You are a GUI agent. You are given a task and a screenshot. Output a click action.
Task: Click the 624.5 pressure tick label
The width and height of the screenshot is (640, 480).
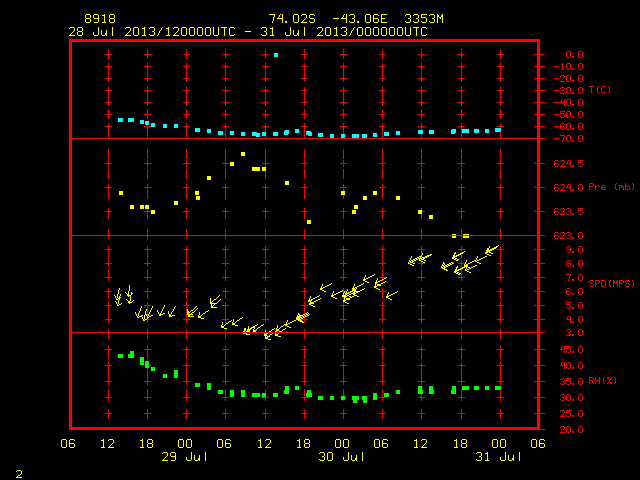pyautogui.click(x=568, y=164)
